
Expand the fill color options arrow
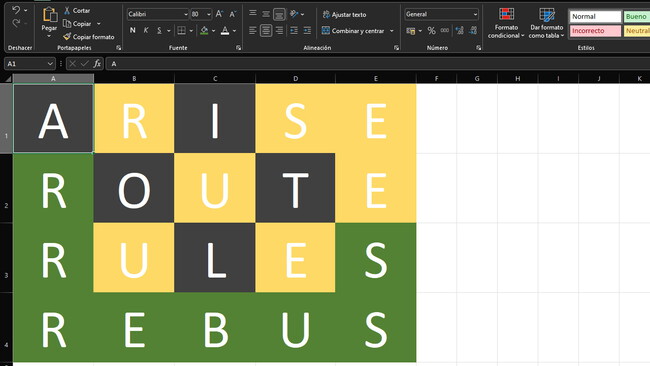point(213,31)
